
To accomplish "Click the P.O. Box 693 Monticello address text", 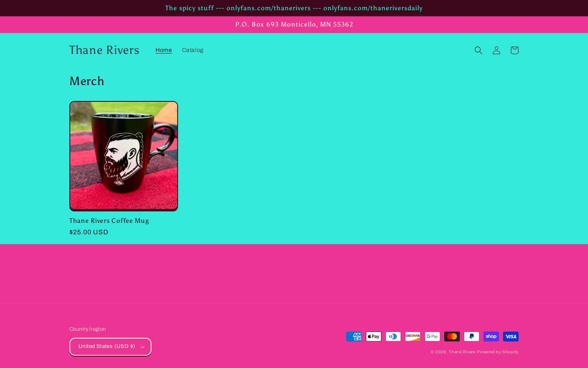I will 294,25.
